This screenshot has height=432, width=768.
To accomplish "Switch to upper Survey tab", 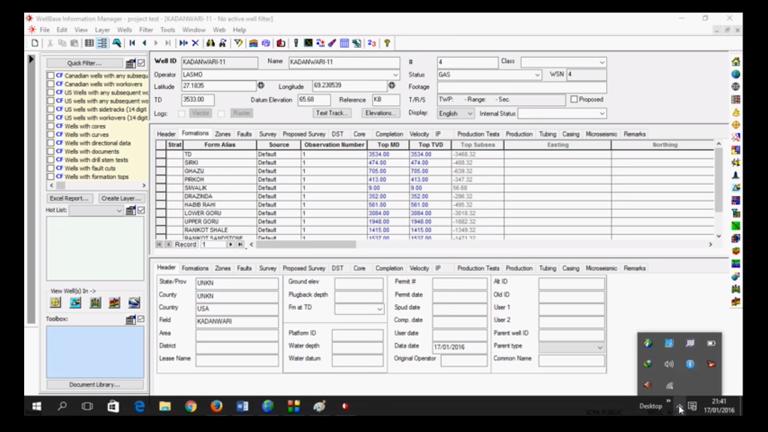I will click(x=267, y=134).
